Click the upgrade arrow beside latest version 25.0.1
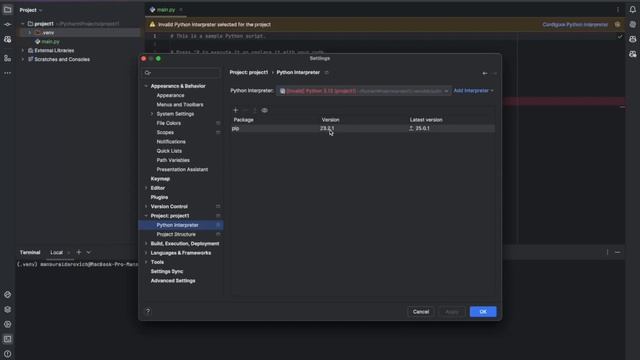Viewport: 640px width, 360px height. pos(411,128)
